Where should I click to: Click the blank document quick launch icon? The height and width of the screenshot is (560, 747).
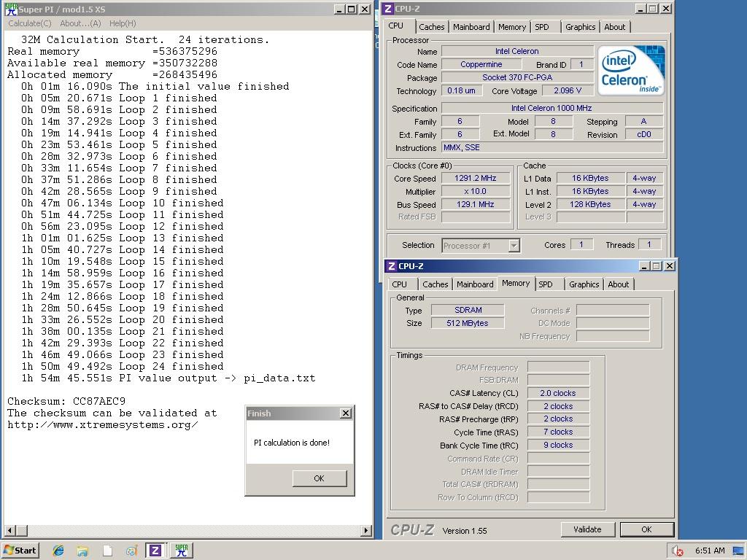click(108, 551)
